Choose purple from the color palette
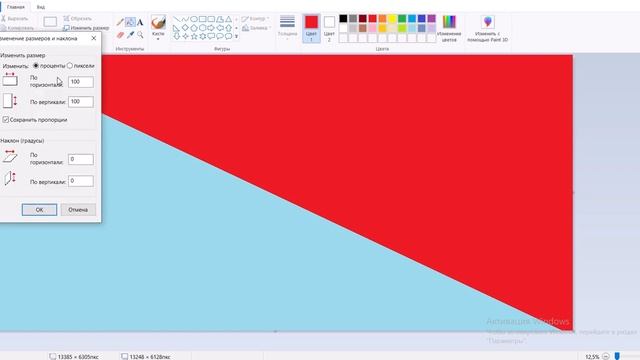The image size is (640, 360). (431, 18)
